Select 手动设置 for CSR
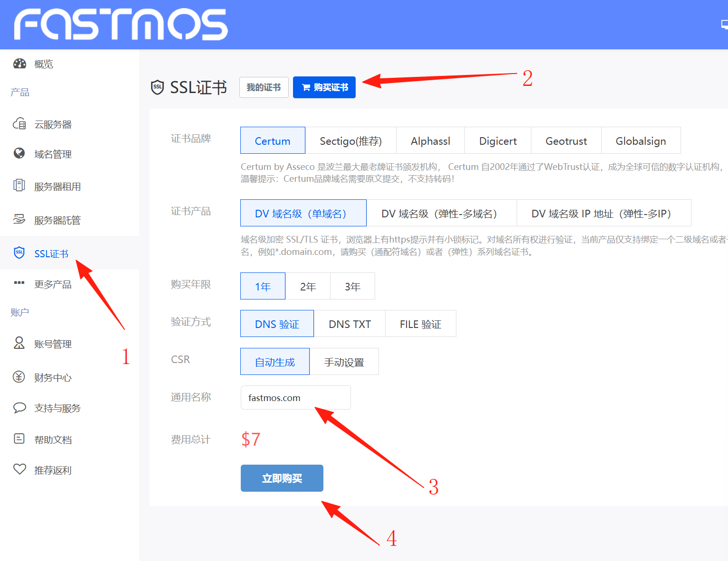The width and height of the screenshot is (728, 561). click(344, 362)
